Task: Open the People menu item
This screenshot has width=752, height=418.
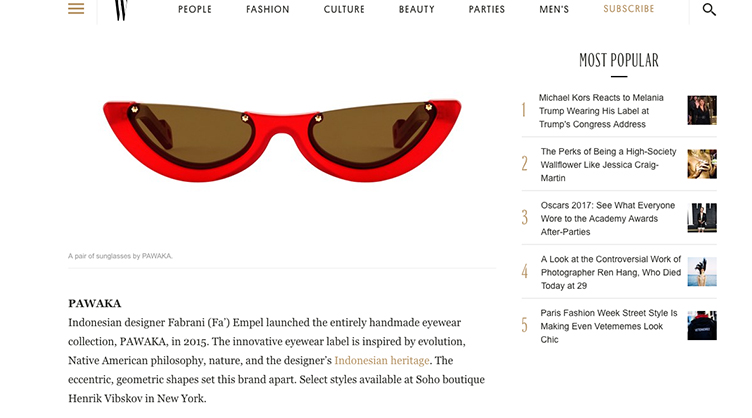Action: [x=195, y=9]
